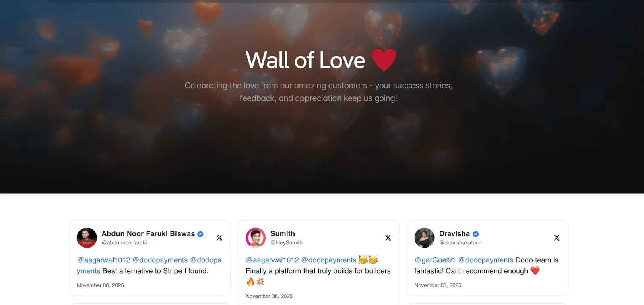Click @aagarwal1012 mention in Abdun Noor's tweet
644x305 pixels.
click(x=104, y=260)
